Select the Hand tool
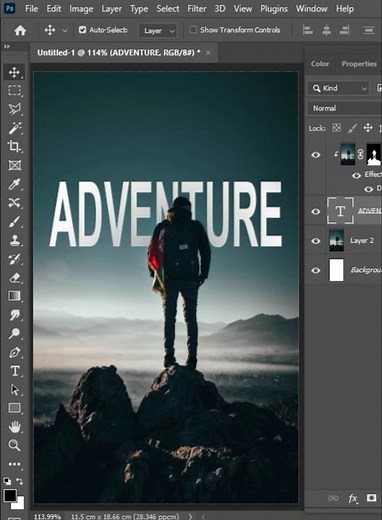Viewport: 382px width, 520px height. [x=14, y=427]
